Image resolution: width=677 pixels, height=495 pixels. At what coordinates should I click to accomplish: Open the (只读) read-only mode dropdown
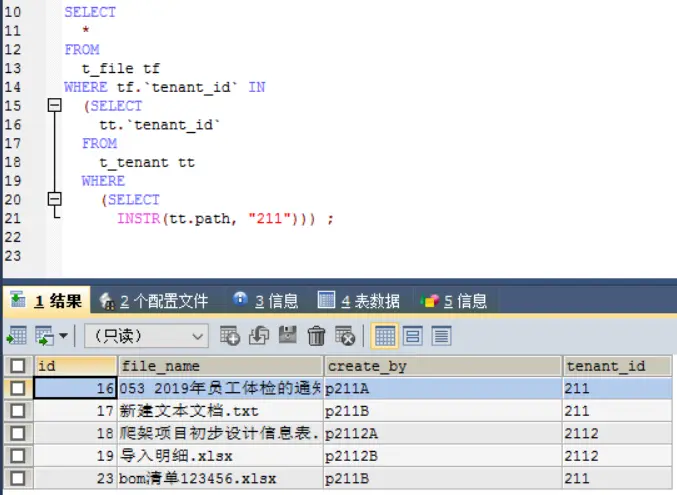coord(146,336)
